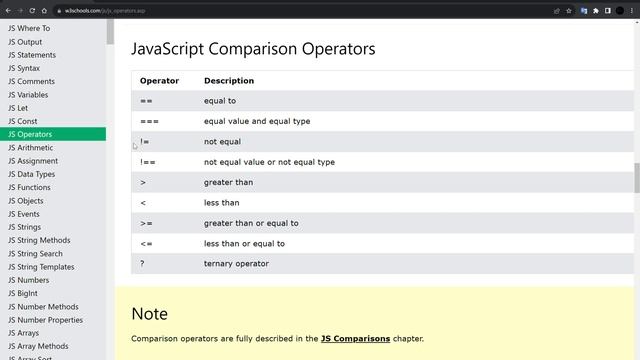Reload the page with the refresh icon
The height and width of the screenshot is (360, 640).
32,11
